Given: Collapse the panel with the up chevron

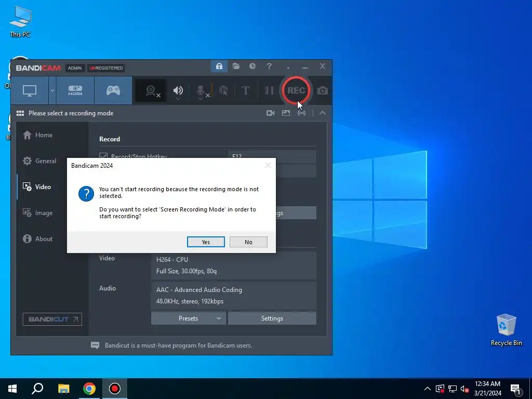Looking at the screenshot, I should coord(323,113).
